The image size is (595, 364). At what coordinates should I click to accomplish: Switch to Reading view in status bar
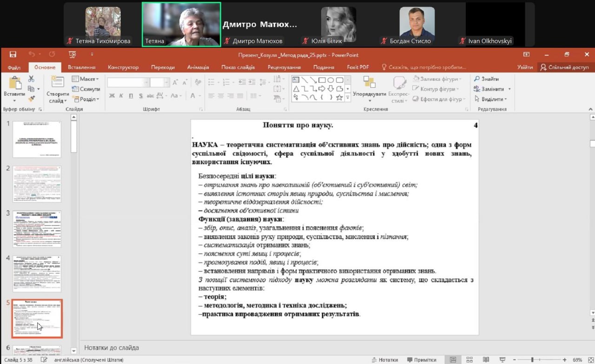coord(486,360)
